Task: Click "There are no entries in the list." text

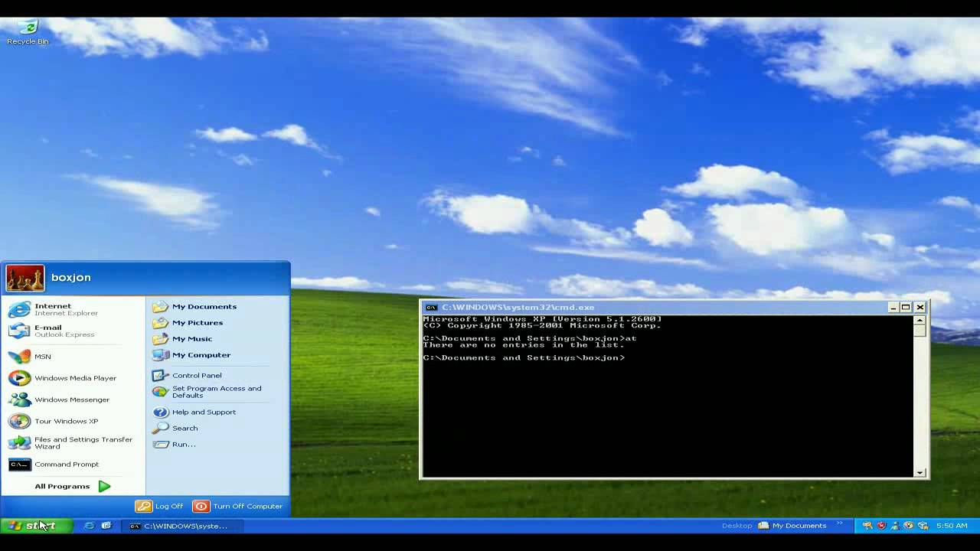Action: point(524,345)
